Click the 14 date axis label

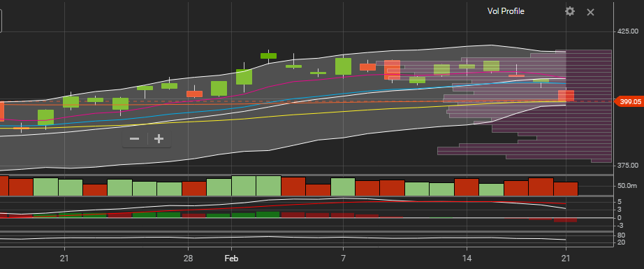467,259
